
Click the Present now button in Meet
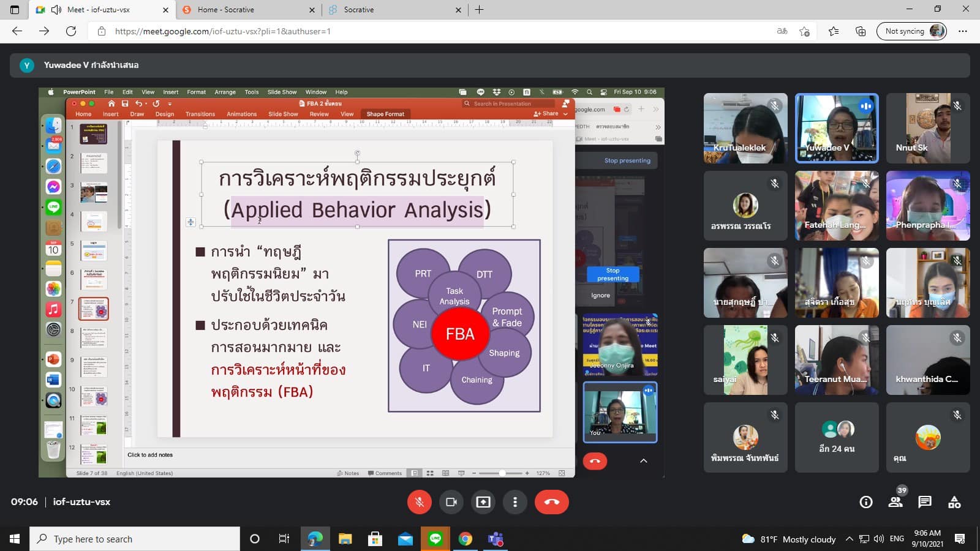483,502
